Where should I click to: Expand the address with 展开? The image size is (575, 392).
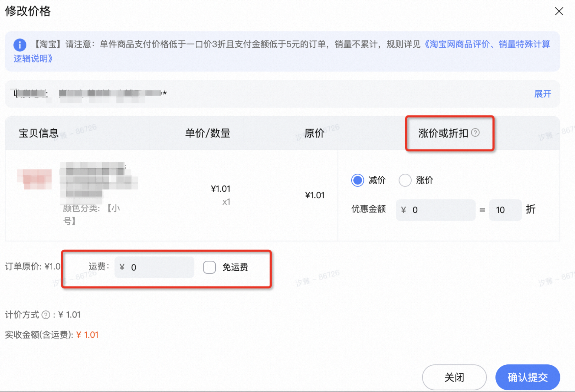[543, 94]
